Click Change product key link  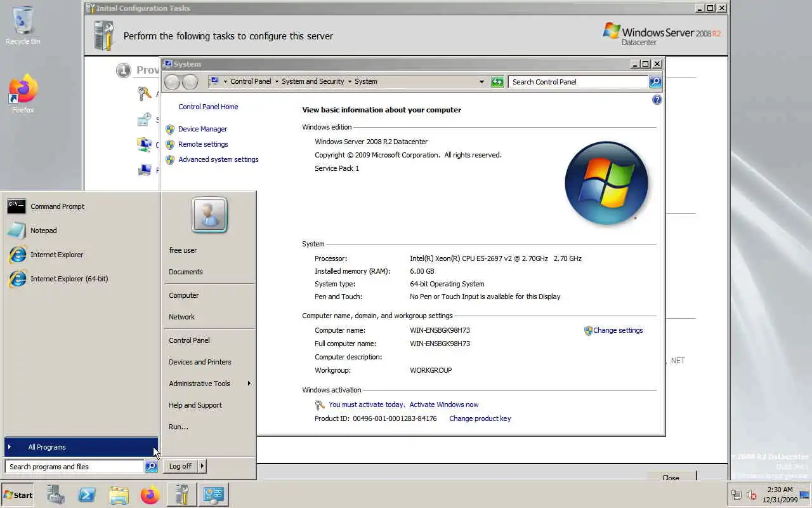tap(480, 418)
